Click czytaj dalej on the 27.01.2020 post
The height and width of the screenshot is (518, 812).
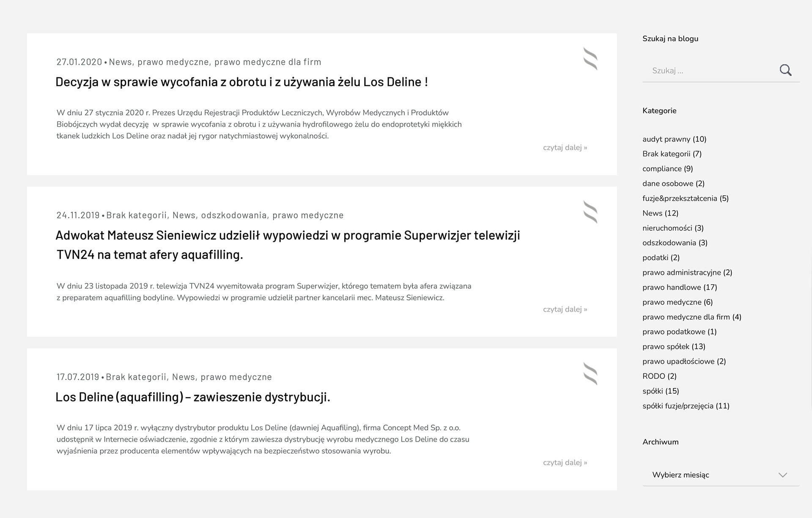click(565, 148)
